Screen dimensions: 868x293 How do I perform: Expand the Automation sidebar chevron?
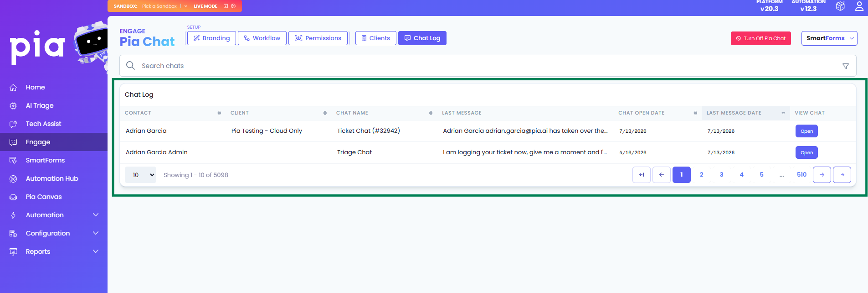tap(96, 215)
